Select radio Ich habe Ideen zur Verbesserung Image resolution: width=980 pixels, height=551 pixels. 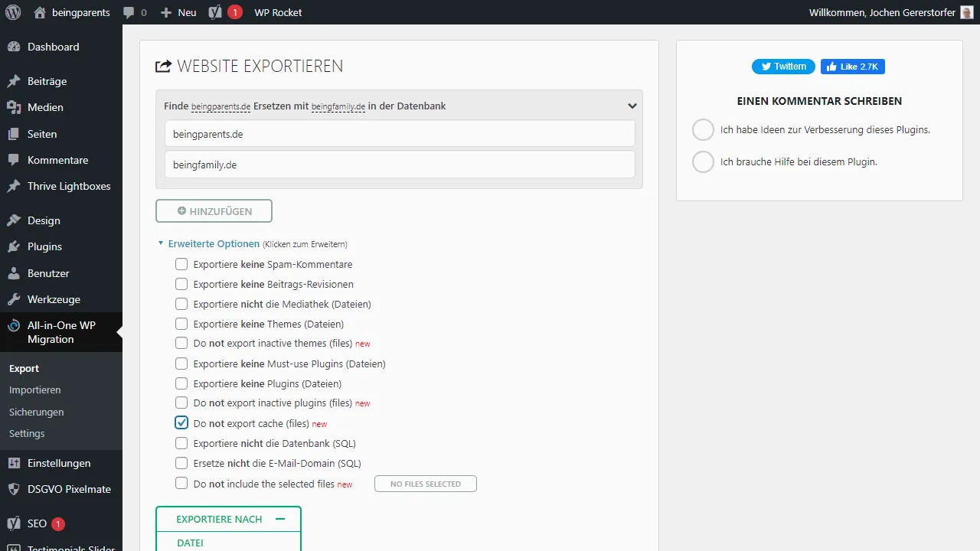click(703, 130)
